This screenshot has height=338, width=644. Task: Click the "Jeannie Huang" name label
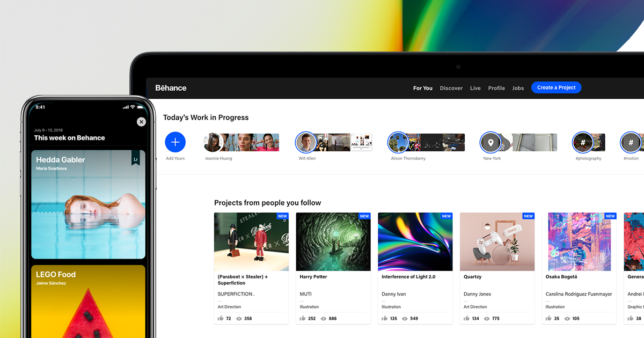click(x=218, y=159)
